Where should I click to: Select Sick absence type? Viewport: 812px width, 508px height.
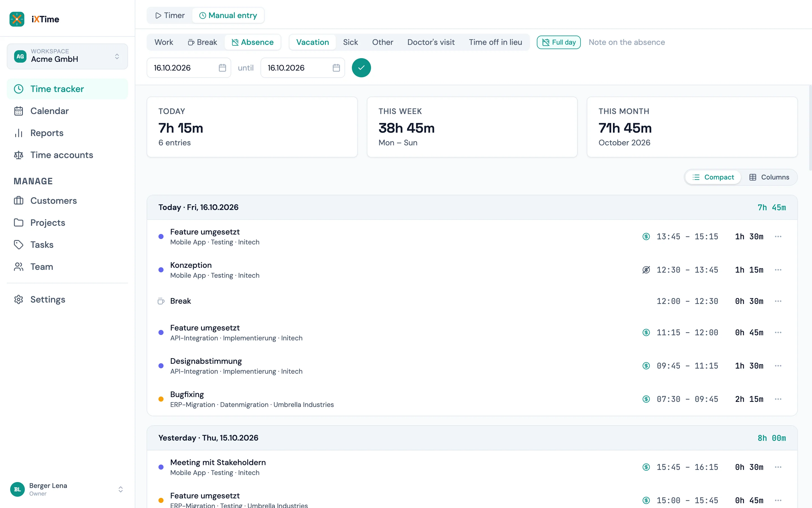[350, 42]
